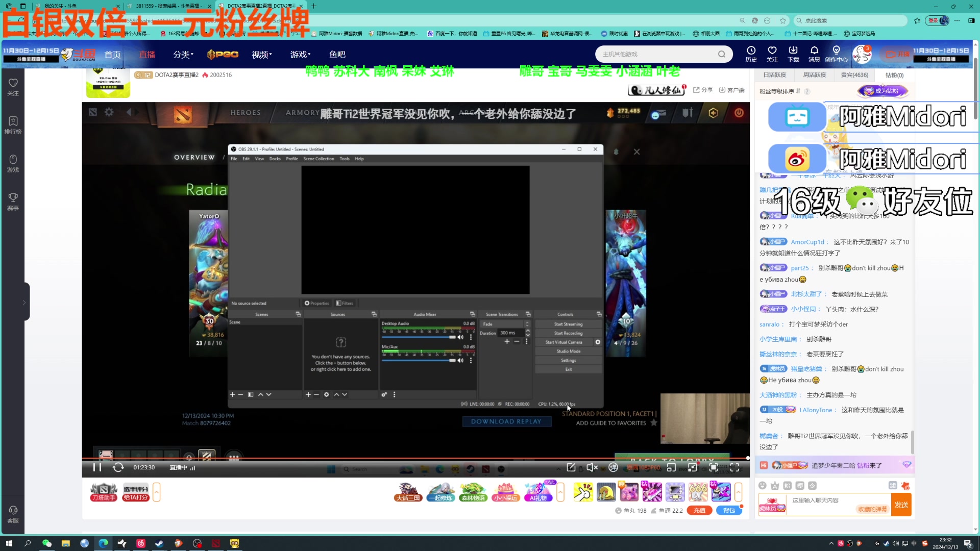This screenshot has height=551, width=980.
Task: Expand gift list arrow at far right
Action: pyautogui.click(x=738, y=492)
